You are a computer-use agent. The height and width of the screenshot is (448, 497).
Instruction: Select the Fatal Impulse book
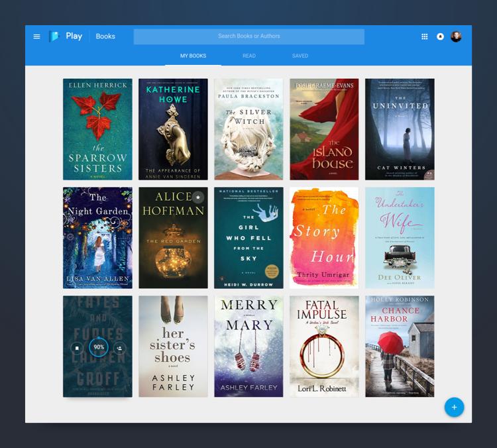point(324,347)
